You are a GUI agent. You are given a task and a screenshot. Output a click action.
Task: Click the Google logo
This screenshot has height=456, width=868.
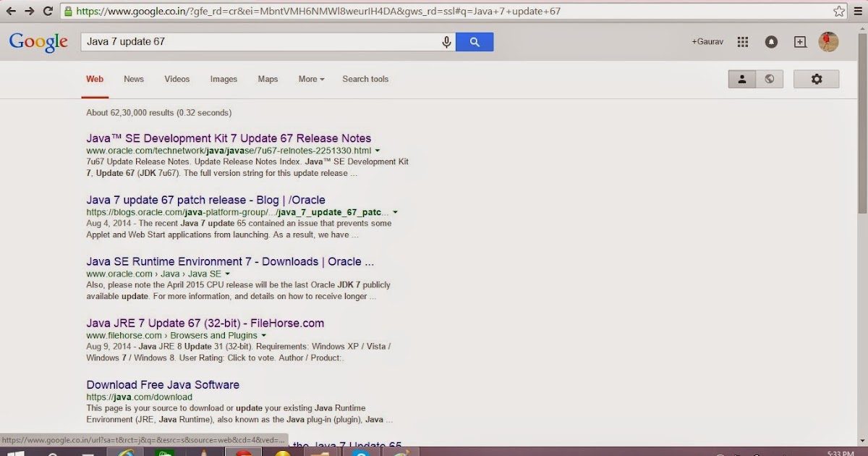(x=38, y=42)
